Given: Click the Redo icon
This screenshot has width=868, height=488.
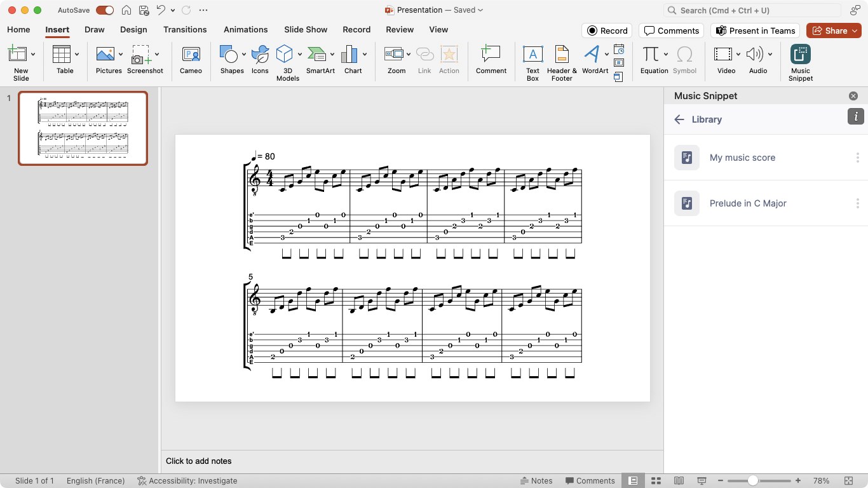Looking at the screenshot, I should (x=186, y=10).
